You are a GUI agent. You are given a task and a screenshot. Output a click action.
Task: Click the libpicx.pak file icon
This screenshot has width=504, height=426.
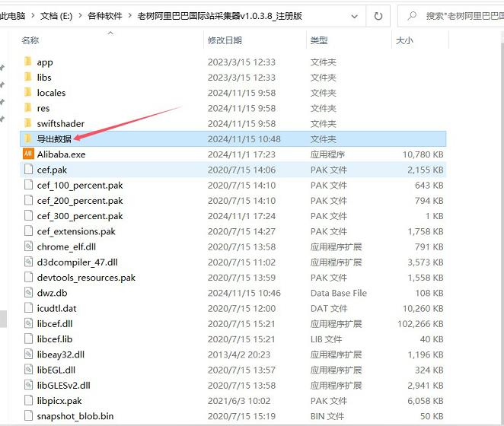click(x=29, y=400)
